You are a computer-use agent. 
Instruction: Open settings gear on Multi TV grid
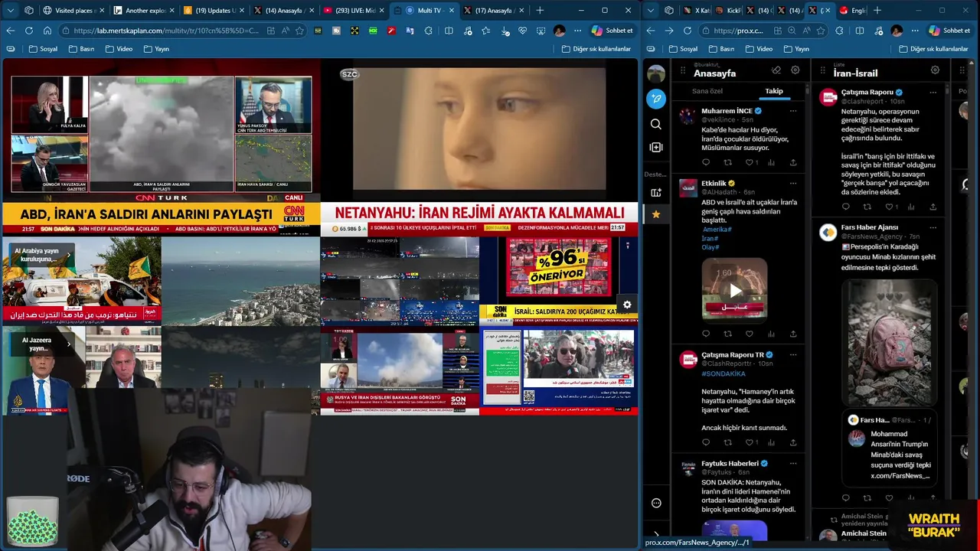(627, 305)
